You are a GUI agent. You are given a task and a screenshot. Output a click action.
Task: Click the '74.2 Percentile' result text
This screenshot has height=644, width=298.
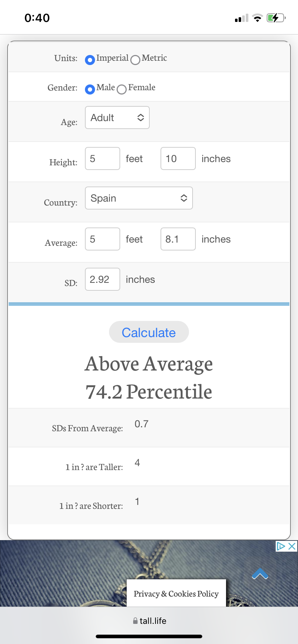(149, 392)
